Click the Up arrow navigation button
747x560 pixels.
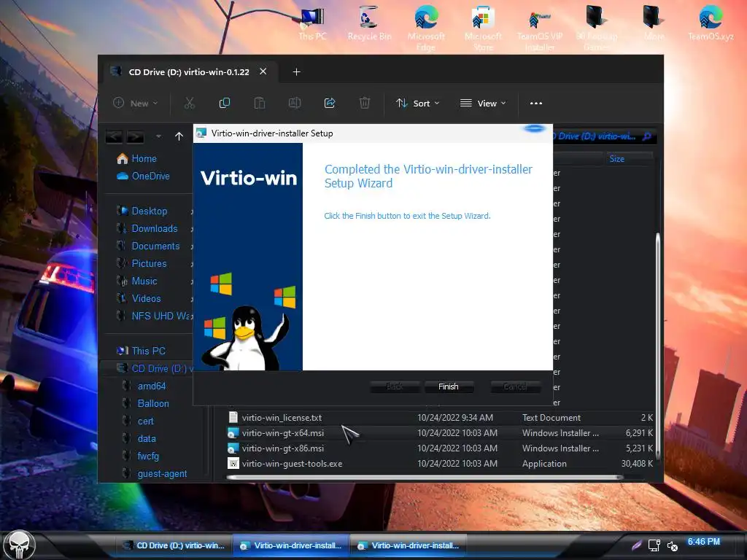pyautogui.click(x=179, y=136)
